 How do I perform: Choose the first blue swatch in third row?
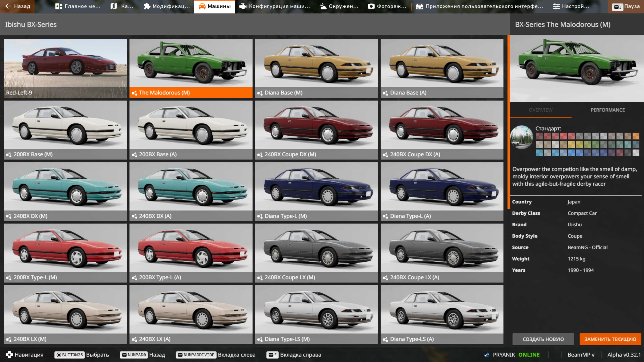[539, 153]
